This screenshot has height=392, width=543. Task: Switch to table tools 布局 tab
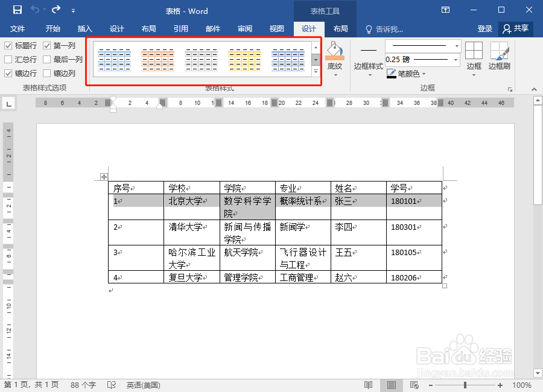[340, 29]
